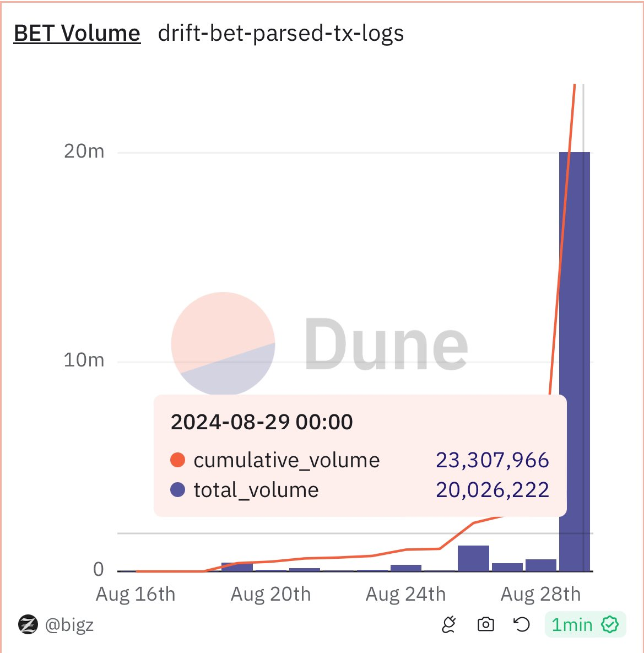Image resolution: width=644 pixels, height=653 pixels.
Task: Open the @bigz username link
Action: [x=69, y=625]
